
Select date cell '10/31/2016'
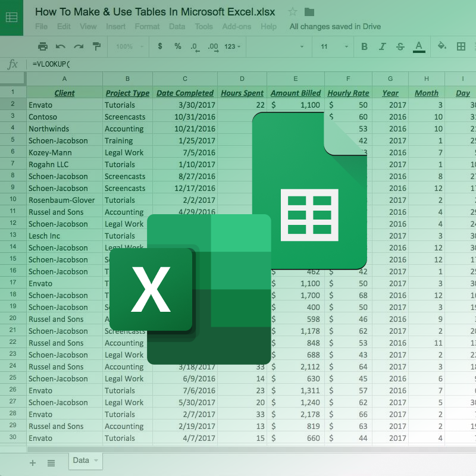pos(185,117)
